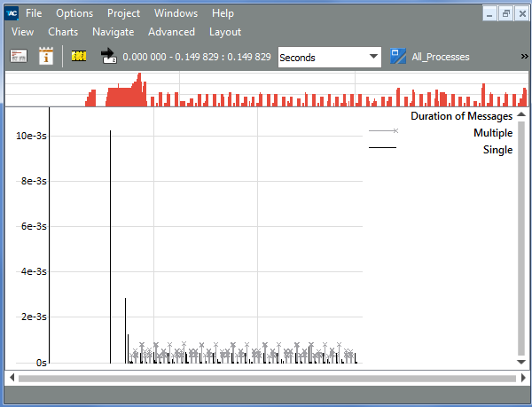
Task: Click the All_Processes label
Action: tap(441, 57)
